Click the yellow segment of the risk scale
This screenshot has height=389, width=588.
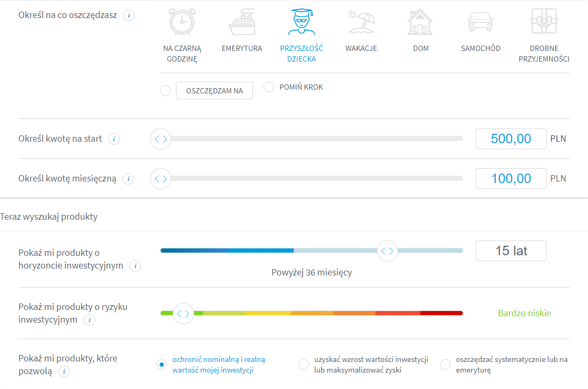(x=268, y=313)
